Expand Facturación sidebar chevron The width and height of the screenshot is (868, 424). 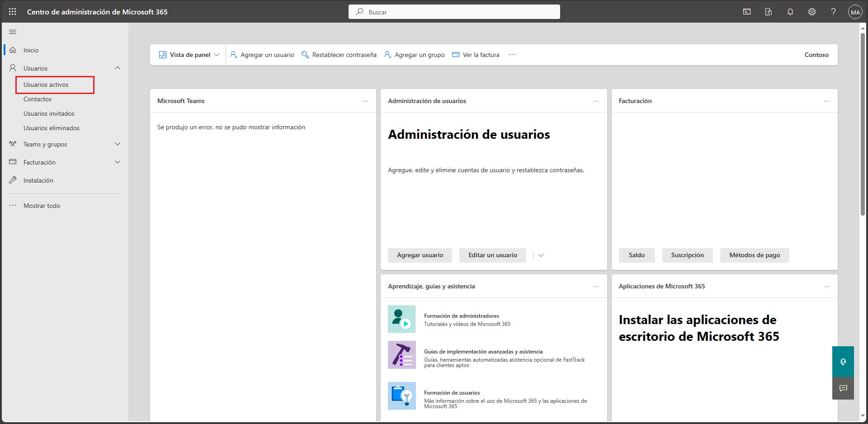coord(118,162)
